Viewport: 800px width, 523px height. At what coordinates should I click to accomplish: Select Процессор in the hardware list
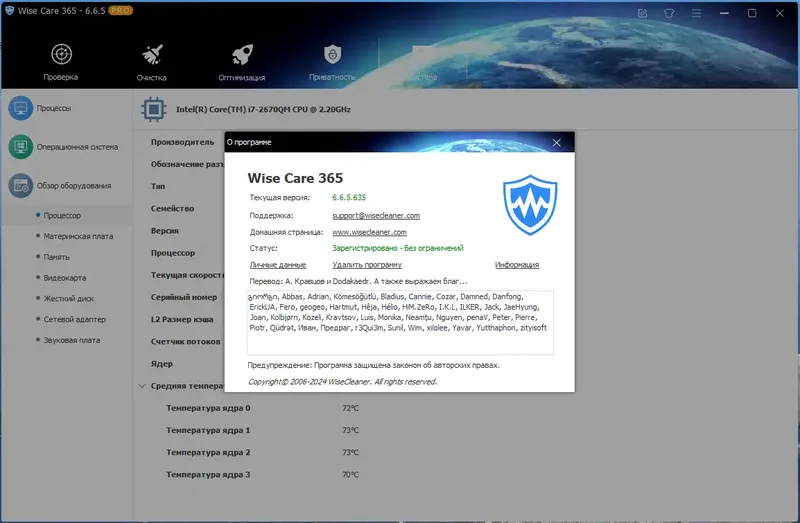[x=62, y=215]
